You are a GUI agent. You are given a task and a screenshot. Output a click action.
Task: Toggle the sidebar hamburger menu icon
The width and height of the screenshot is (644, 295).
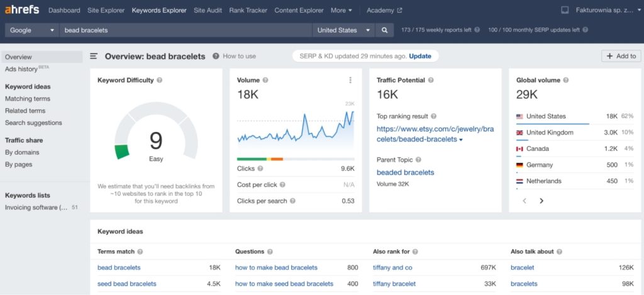coord(94,56)
